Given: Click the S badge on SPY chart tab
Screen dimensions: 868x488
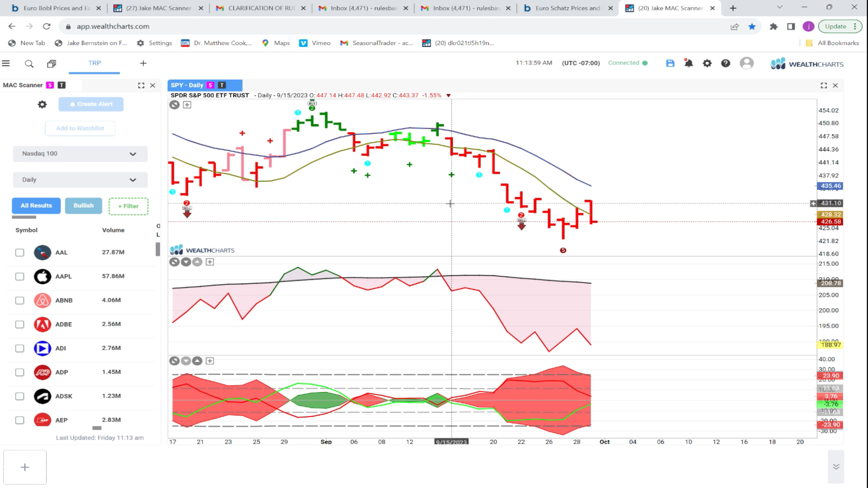Looking at the screenshot, I should 210,85.
